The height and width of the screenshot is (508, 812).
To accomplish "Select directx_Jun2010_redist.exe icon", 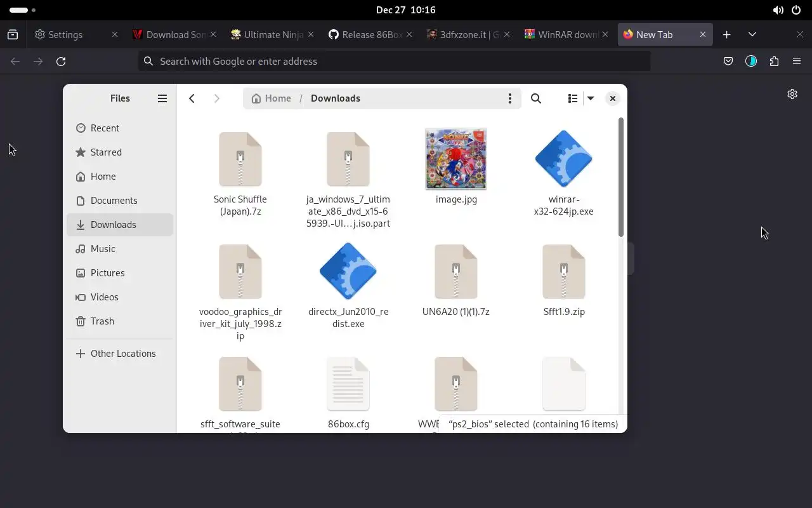I will tap(348, 272).
